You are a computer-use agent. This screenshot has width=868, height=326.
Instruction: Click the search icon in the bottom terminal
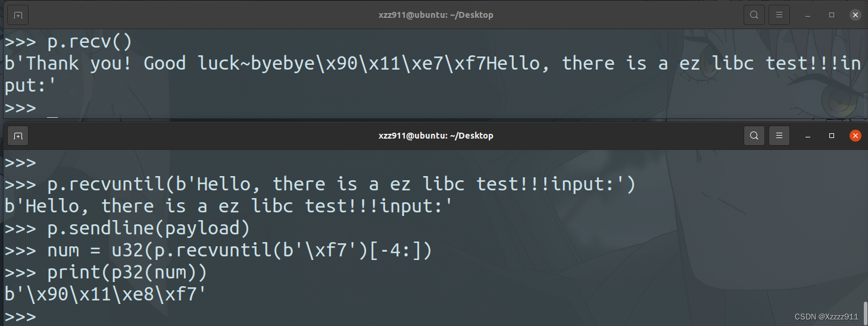[754, 136]
